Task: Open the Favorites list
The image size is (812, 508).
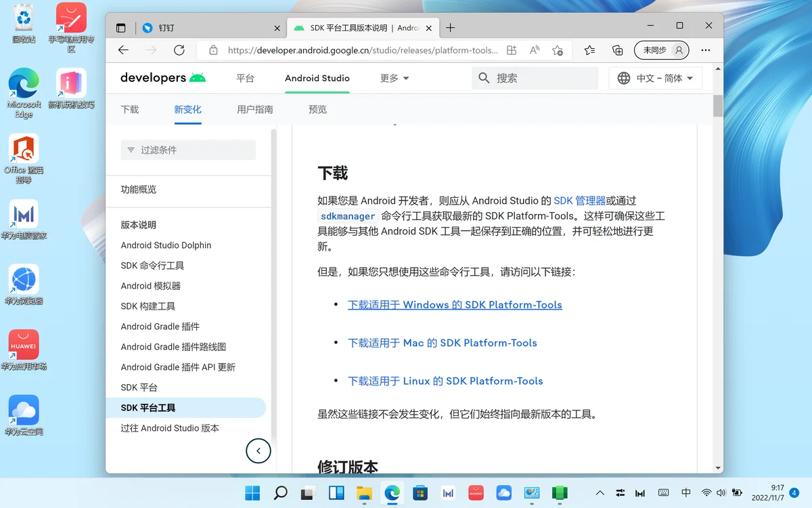Action: [x=590, y=50]
